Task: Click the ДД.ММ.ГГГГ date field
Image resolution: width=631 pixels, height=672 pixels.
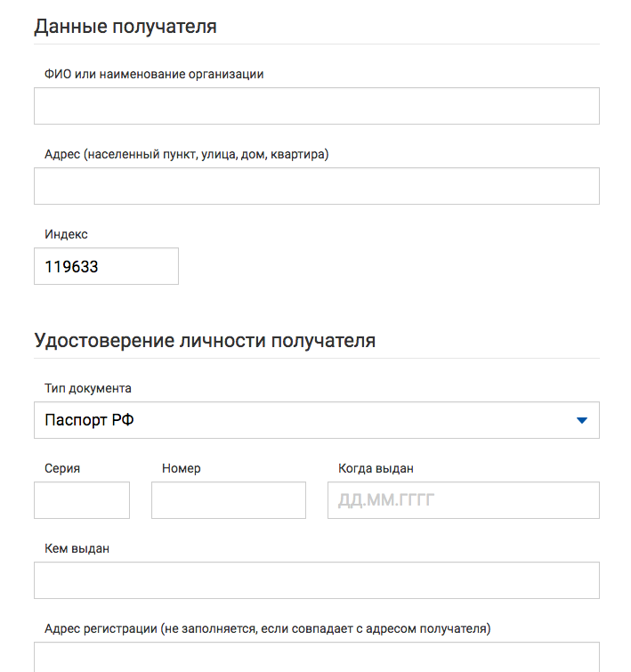Action: click(464, 500)
